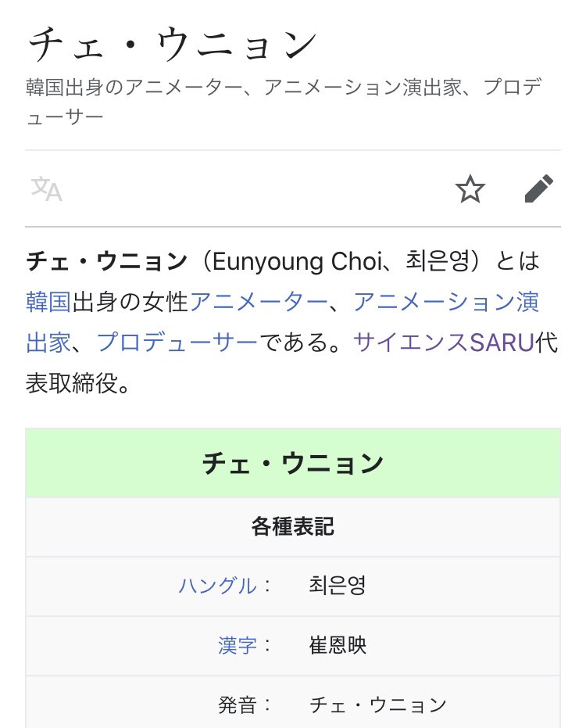This screenshot has width=586, height=728.
Task: Add page to watchlist with star icon
Action: [470, 189]
